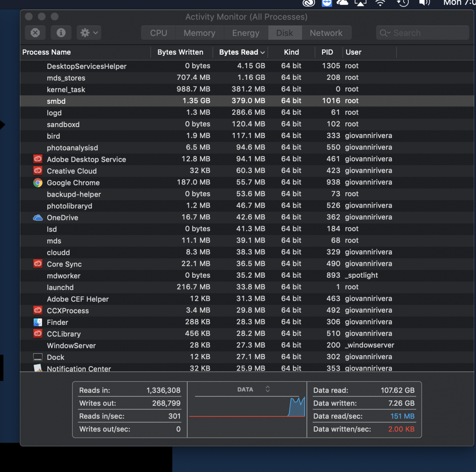Click the Data read 107.62 GB value

397,390
